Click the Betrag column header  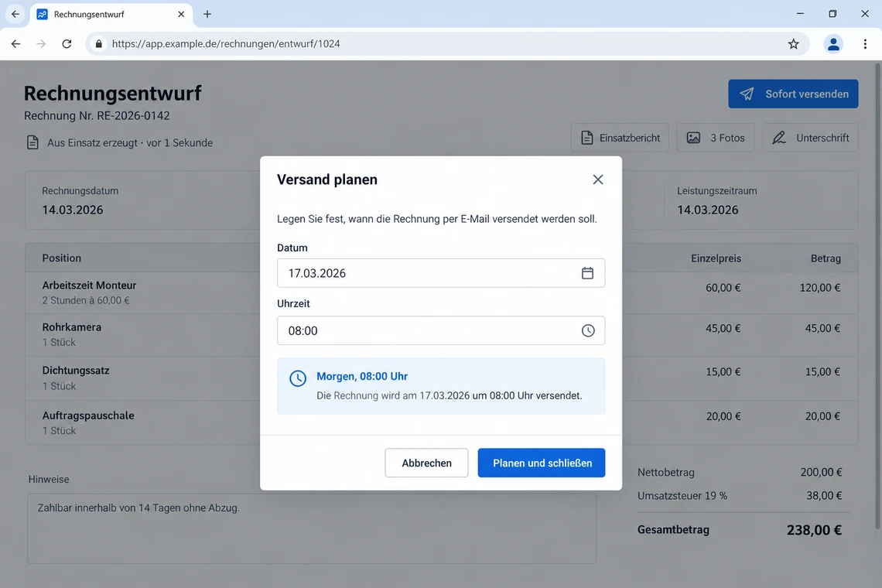pos(826,258)
